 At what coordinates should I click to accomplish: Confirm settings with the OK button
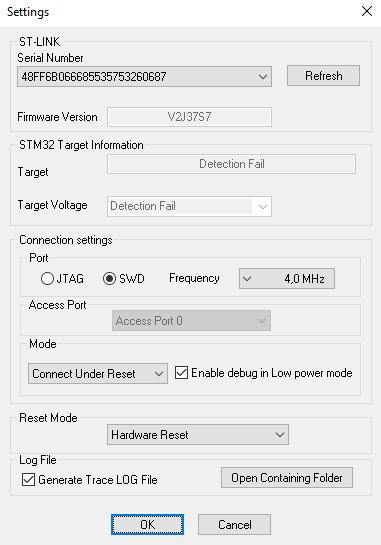coord(147,524)
